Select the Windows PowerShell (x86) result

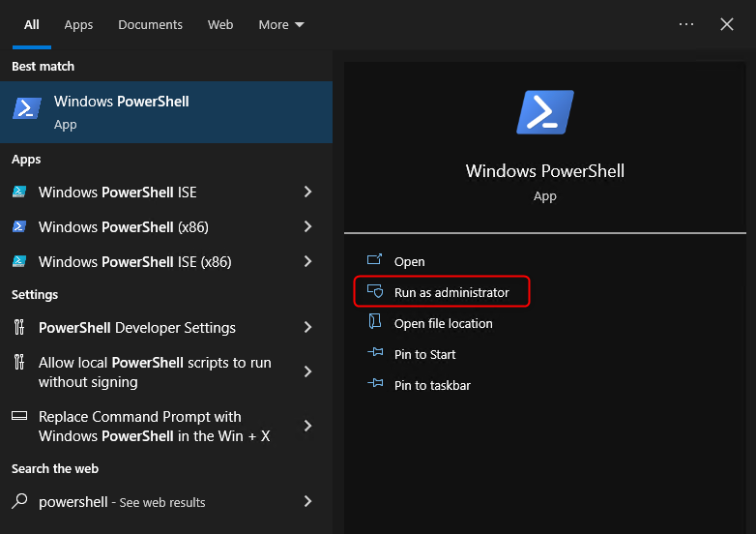(166, 226)
